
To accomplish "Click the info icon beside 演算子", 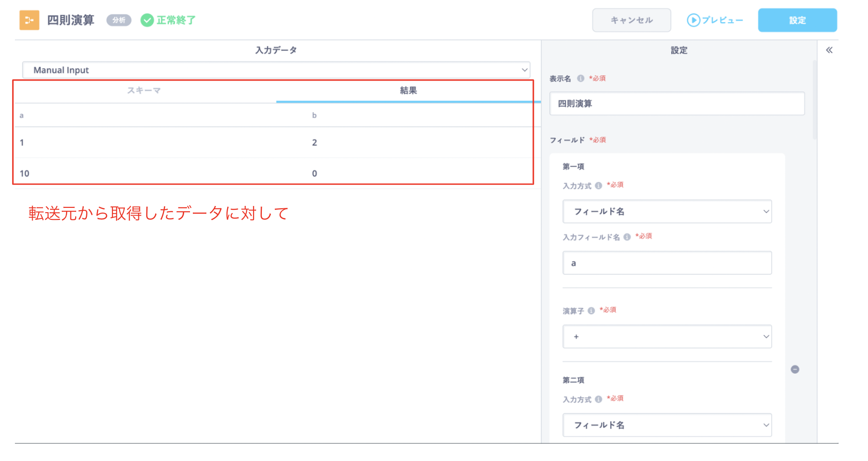I will tap(591, 311).
